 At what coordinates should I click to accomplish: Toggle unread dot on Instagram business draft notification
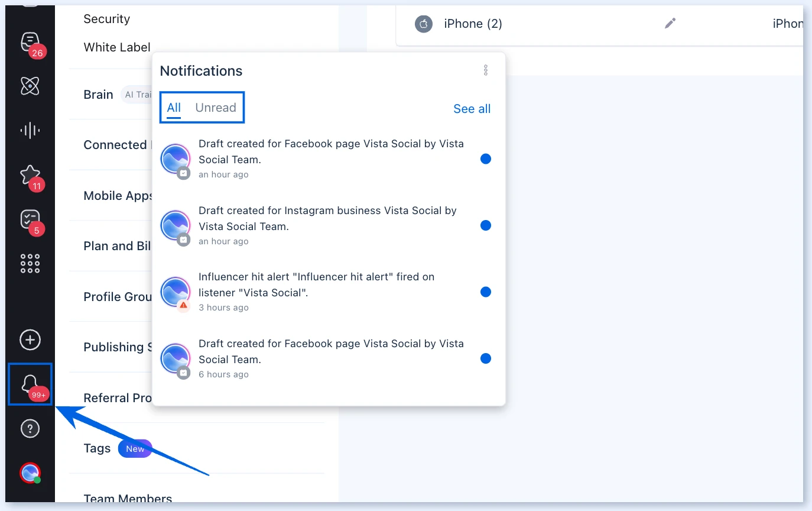click(x=486, y=225)
